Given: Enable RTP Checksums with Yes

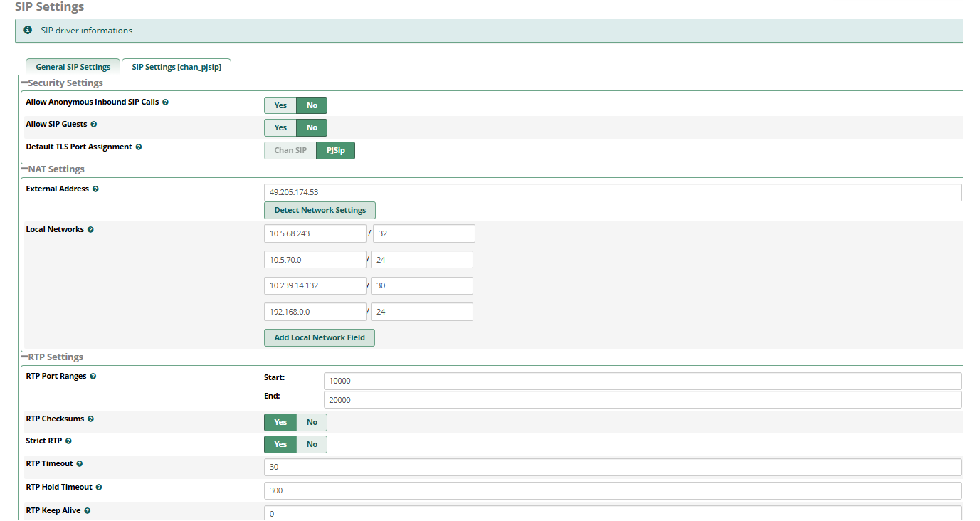Looking at the screenshot, I should [280, 422].
